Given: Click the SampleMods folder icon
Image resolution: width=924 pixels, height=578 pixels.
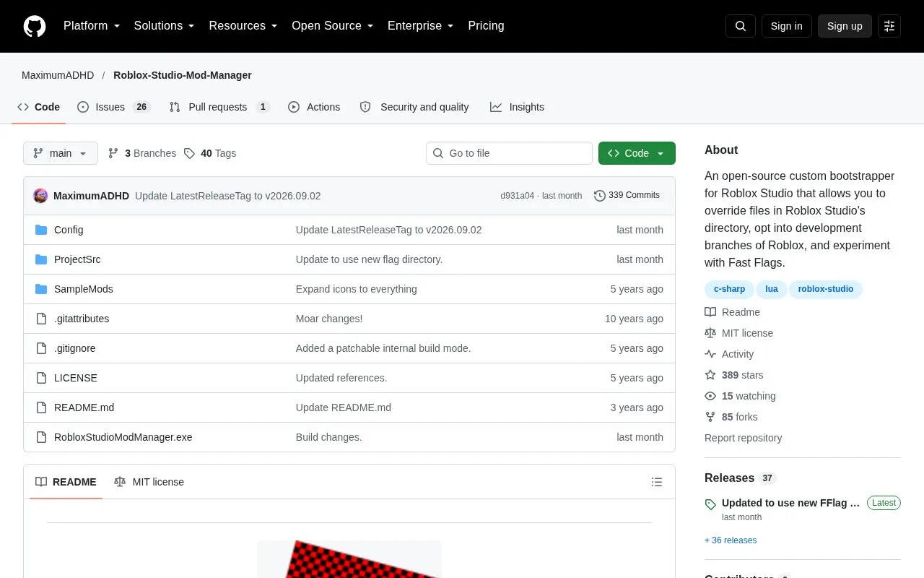Looking at the screenshot, I should point(41,289).
